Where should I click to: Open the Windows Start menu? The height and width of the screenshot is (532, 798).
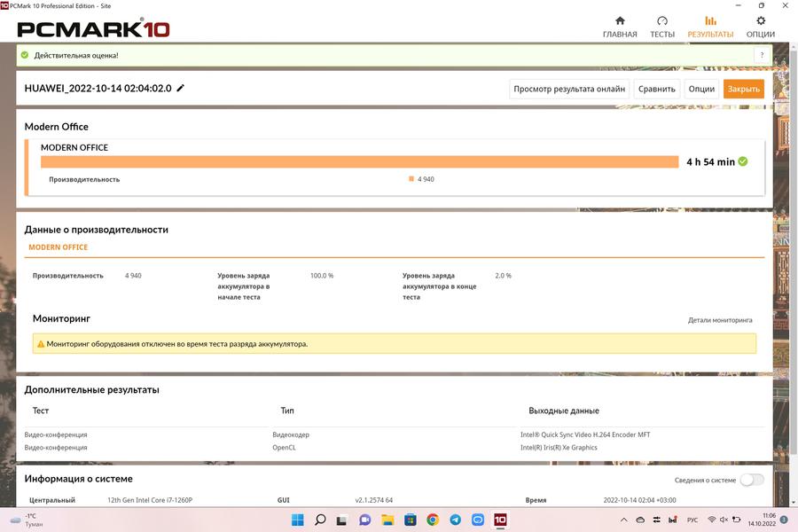tap(297, 520)
